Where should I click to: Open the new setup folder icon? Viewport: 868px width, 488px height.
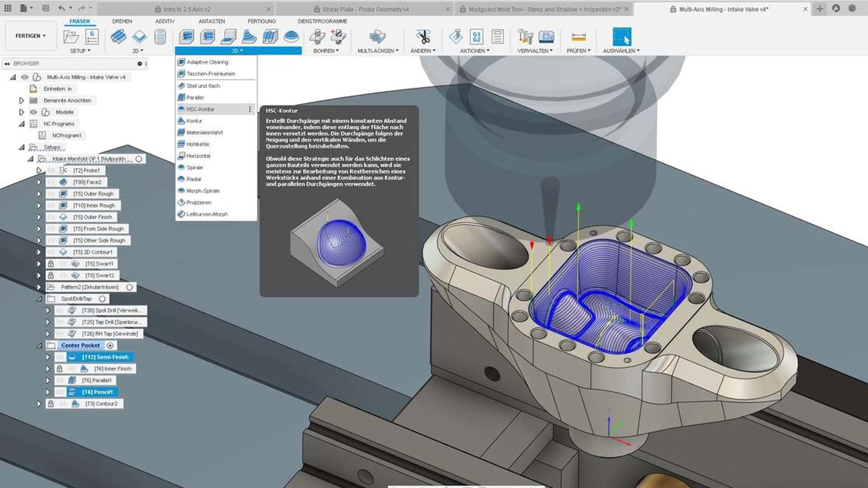coord(71,37)
